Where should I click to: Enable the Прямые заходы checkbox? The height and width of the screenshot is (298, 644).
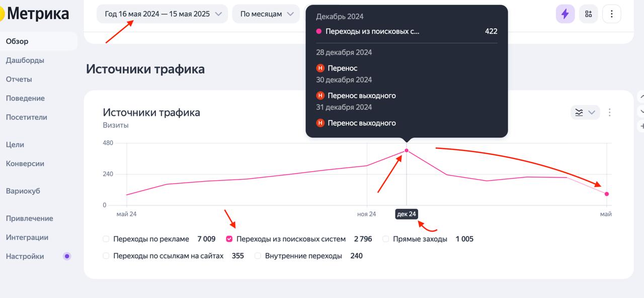[385, 239]
